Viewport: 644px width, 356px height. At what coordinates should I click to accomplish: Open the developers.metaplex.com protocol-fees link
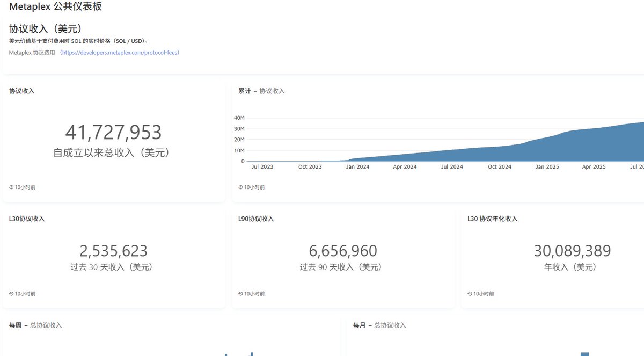click(x=119, y=53)
